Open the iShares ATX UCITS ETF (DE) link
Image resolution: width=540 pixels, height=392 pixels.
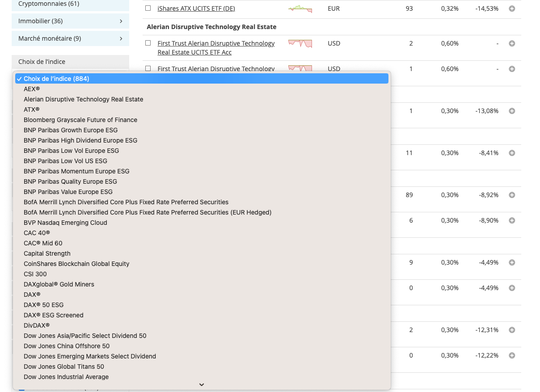point(196,8)
